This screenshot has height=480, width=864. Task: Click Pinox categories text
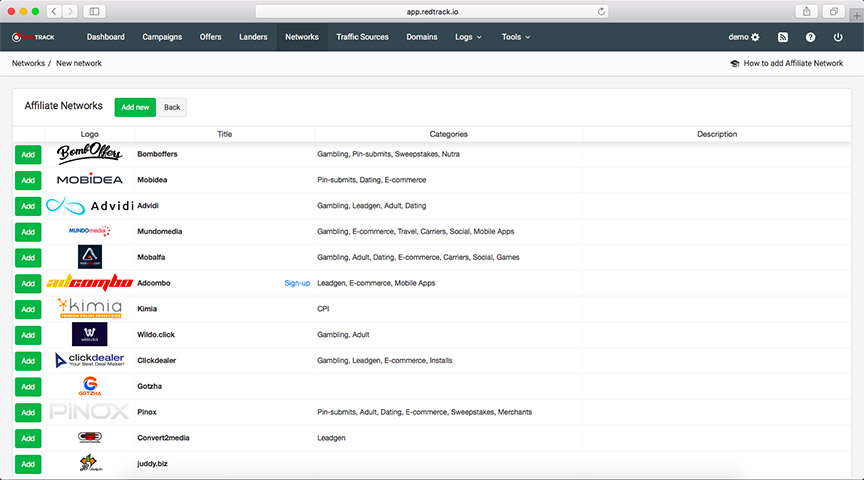pos(424,412)
